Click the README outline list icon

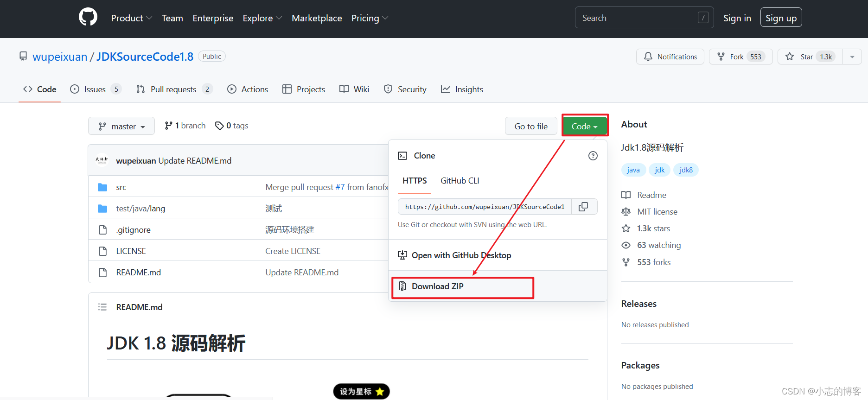pos(102,307)
